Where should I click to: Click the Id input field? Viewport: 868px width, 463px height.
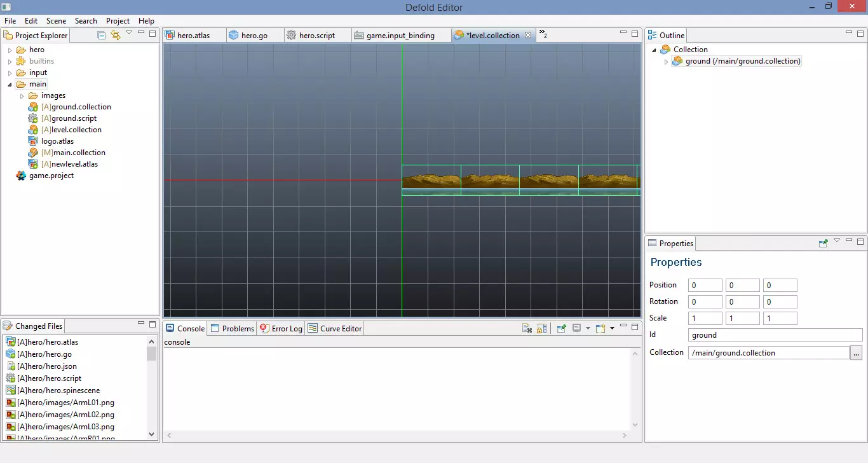coord(775,335)
